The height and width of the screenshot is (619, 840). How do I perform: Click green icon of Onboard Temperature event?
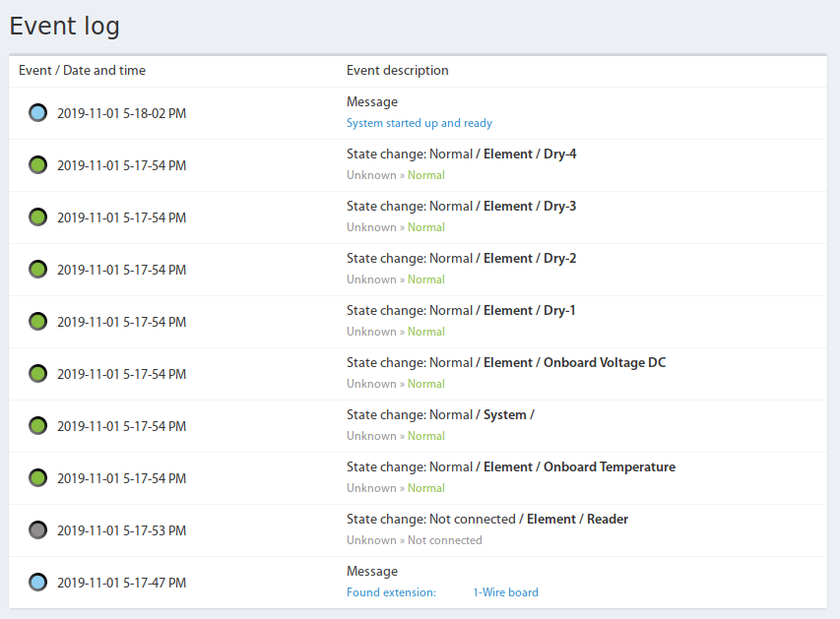[37, 478]
